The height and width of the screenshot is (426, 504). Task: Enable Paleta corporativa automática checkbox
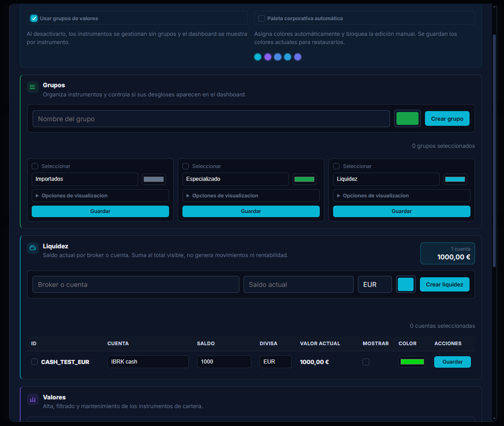pos(261,18)
